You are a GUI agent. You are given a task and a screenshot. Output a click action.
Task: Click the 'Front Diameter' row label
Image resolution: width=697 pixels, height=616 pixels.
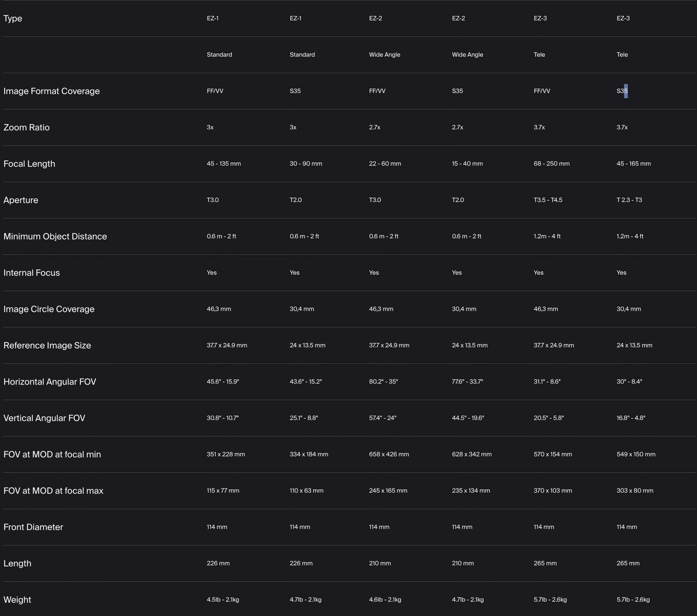pos(33,527)
